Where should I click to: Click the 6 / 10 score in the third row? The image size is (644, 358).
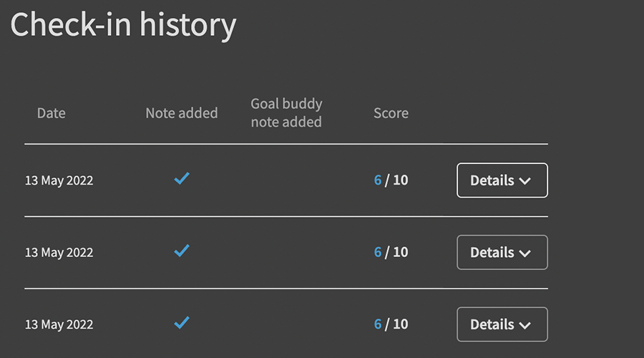[391, 324]
